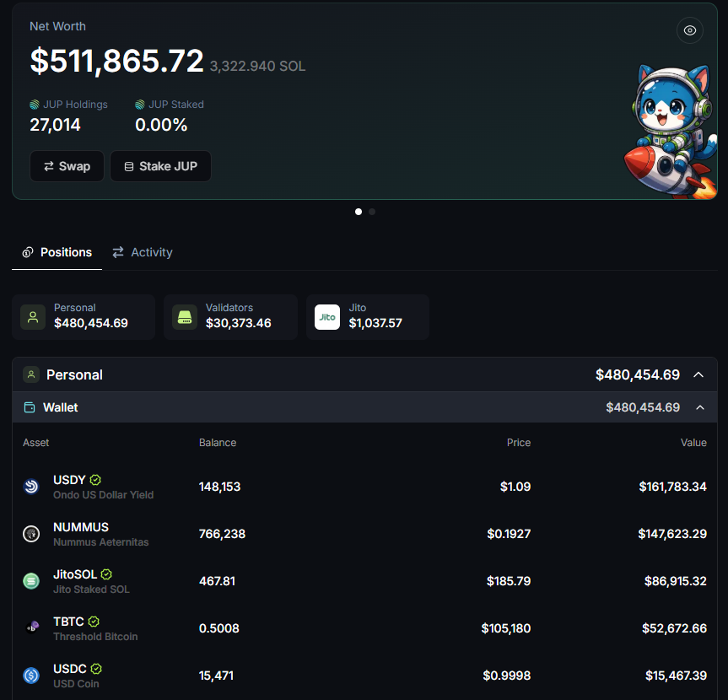Open the Validators portfolio card
728x700 pixels.
click(x=231, y=316)
